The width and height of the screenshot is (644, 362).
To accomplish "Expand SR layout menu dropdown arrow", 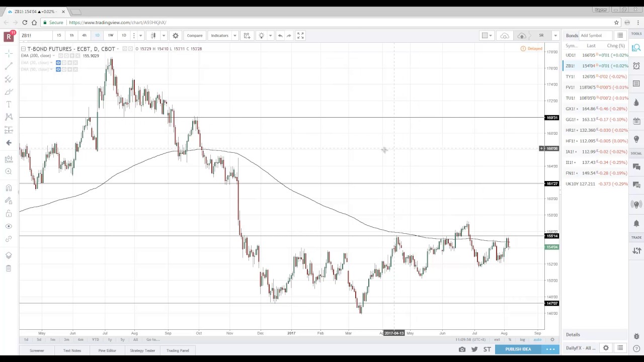I will pos(555,36).
